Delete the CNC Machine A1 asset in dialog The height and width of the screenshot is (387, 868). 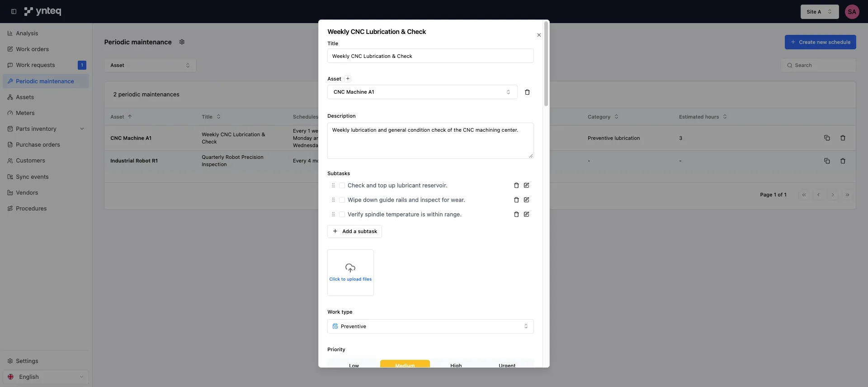(x=527, y=92)
